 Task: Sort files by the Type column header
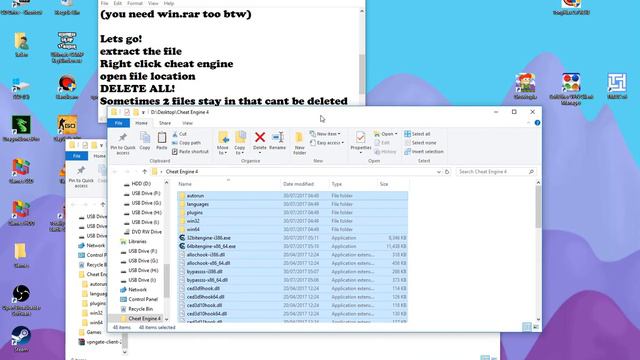(x=353, y=184)
